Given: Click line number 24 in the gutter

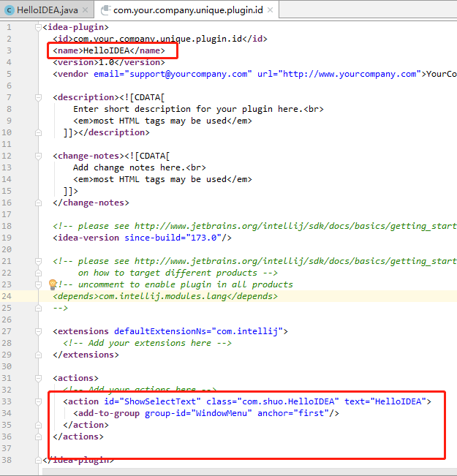Looking at the screenshot, I should [x=7, y=296].
